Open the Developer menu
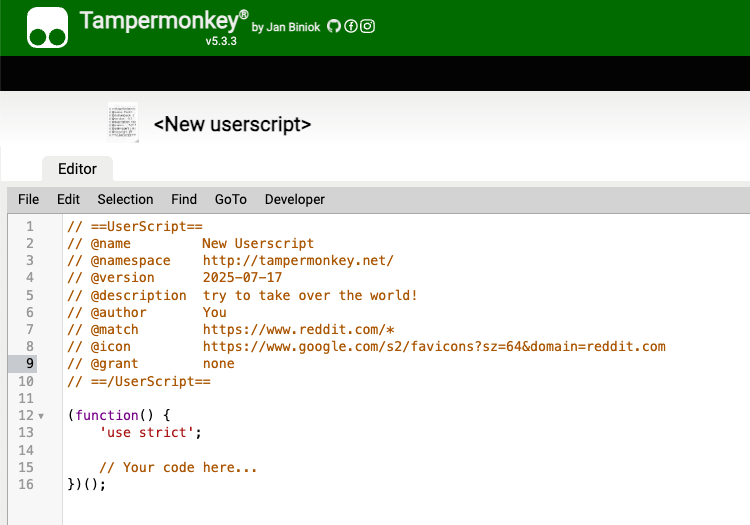Screen dimensions: 750x525 pos(295,199)
